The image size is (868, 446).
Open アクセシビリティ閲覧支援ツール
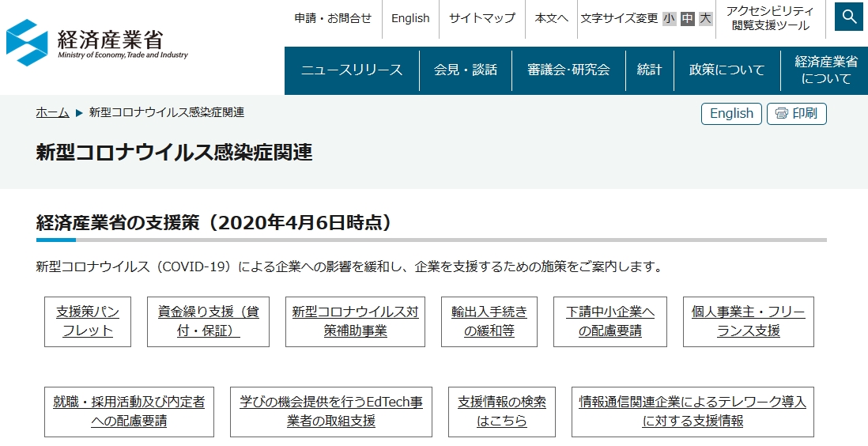(x=770, y=18)
